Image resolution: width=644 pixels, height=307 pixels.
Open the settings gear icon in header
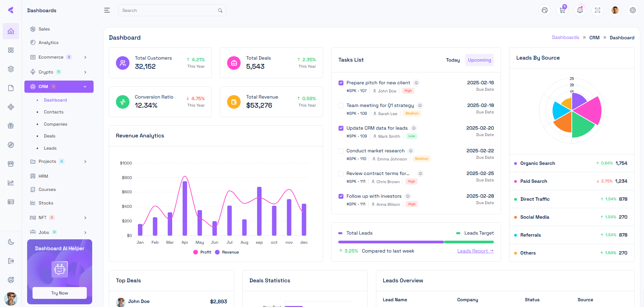coord(633,10)
